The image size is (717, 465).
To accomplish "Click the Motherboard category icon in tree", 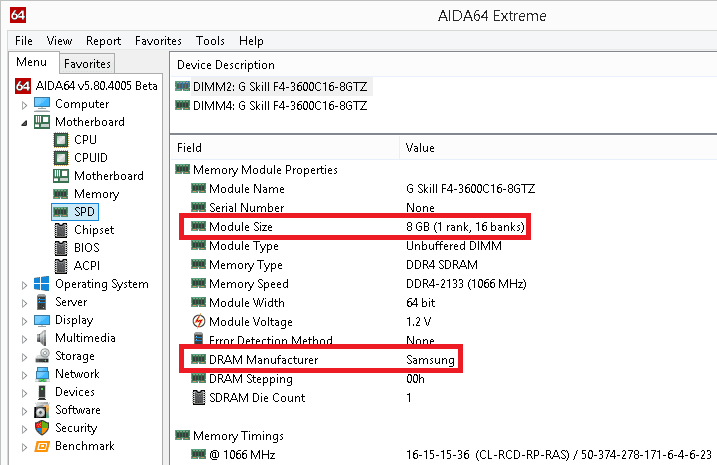I will point(42,122).
